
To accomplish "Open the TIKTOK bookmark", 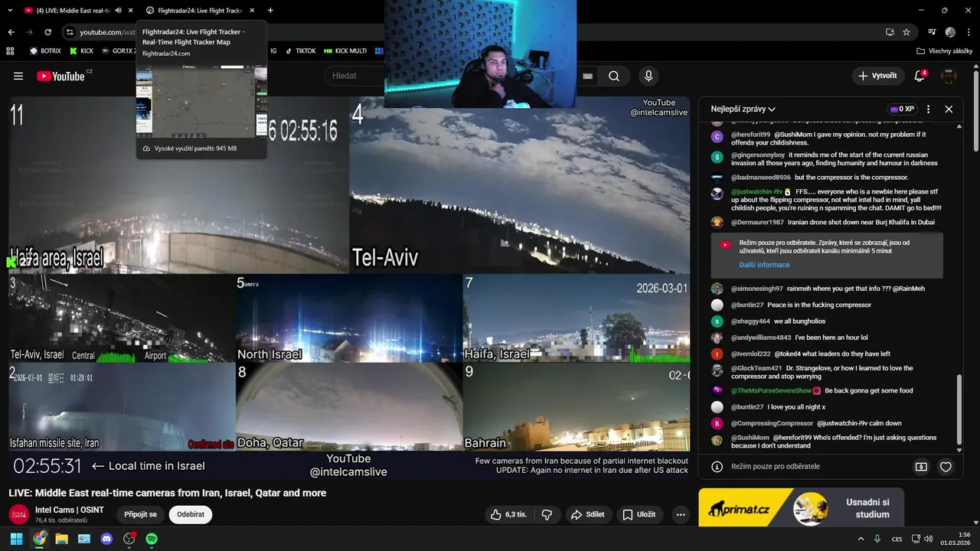I will tap(300, 51).
